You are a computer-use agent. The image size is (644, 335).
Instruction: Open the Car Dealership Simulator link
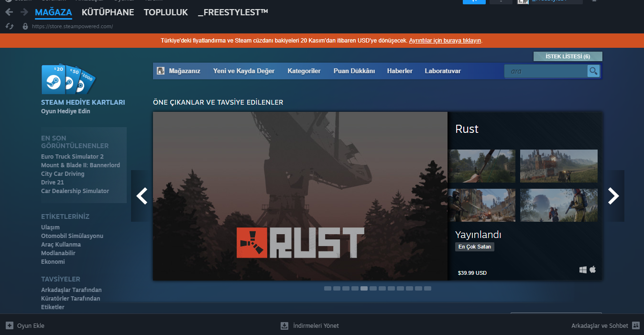(x=75, y=191)
